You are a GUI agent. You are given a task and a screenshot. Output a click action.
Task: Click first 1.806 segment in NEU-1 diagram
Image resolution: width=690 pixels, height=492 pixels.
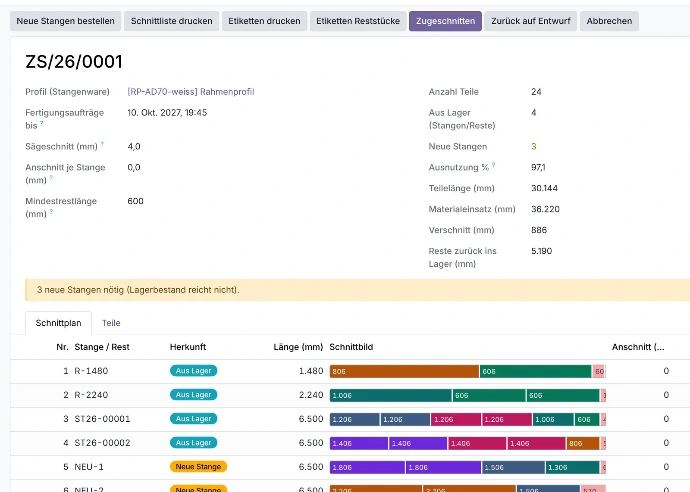(367, 467)
